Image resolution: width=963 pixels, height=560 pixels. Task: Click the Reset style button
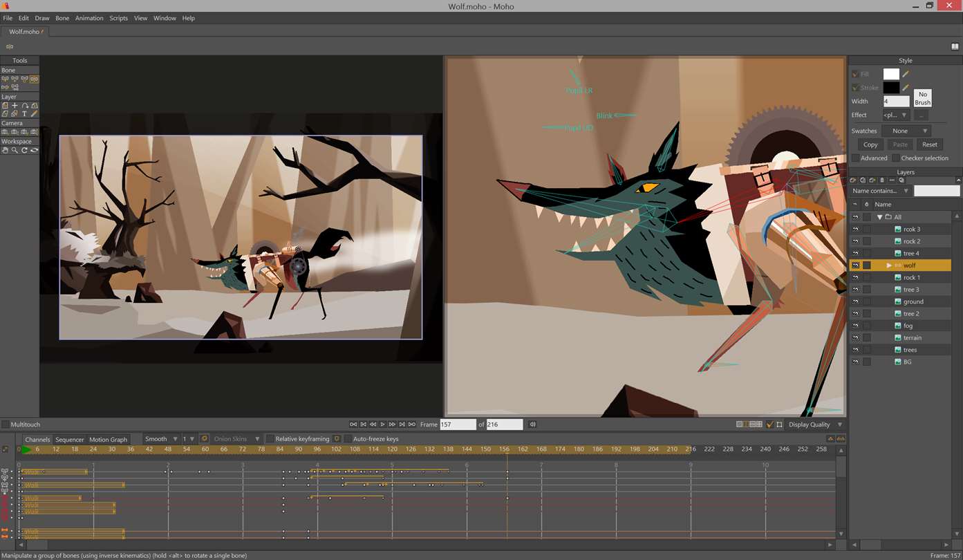(x=930, y=144)
